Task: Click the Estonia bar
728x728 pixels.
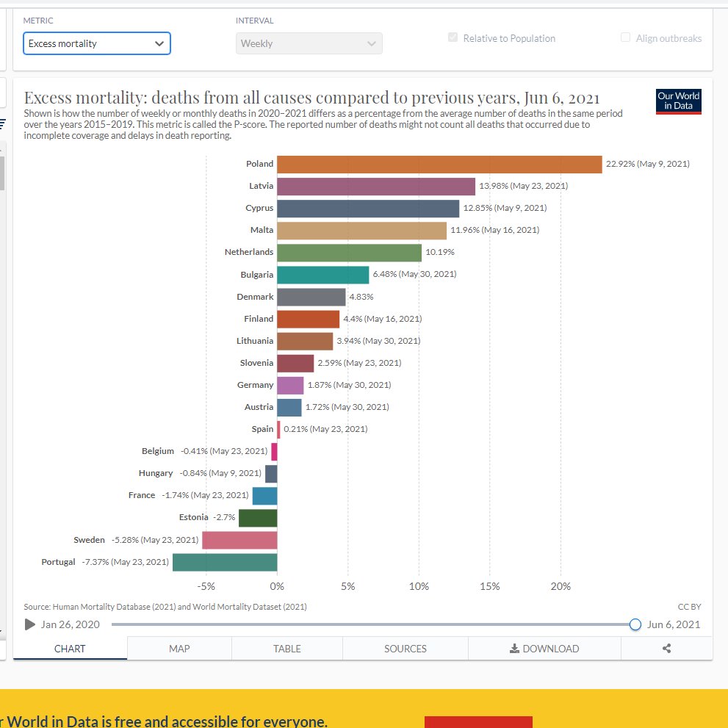Action: click(258, 518)
